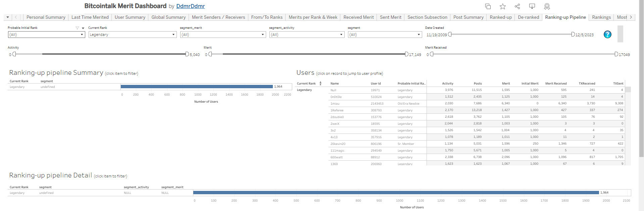This screenshot has width=644, height=211.
Task: Click the Activity column header in Users table
Action: (x=448, y=84)
